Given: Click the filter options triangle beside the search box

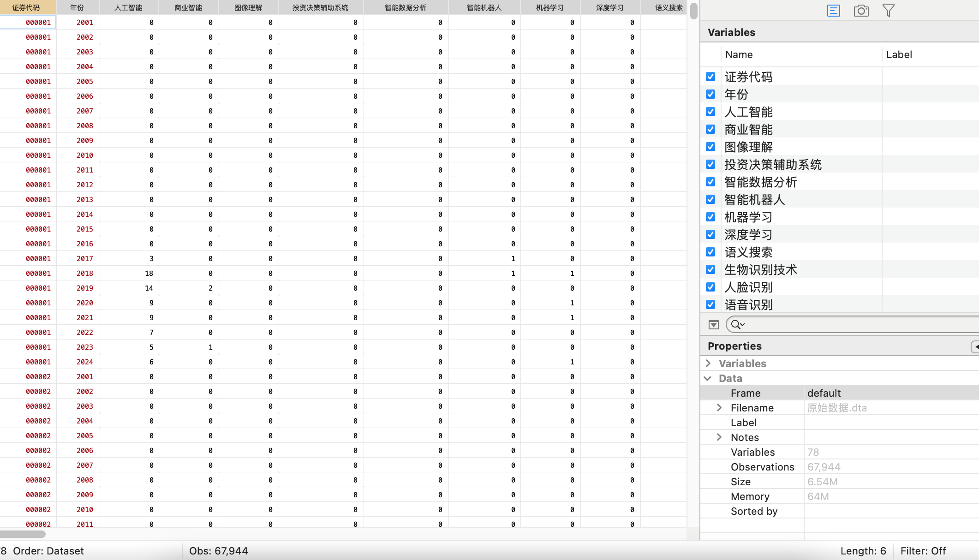Looking at the screenshot, I should (x=713, y=325).
